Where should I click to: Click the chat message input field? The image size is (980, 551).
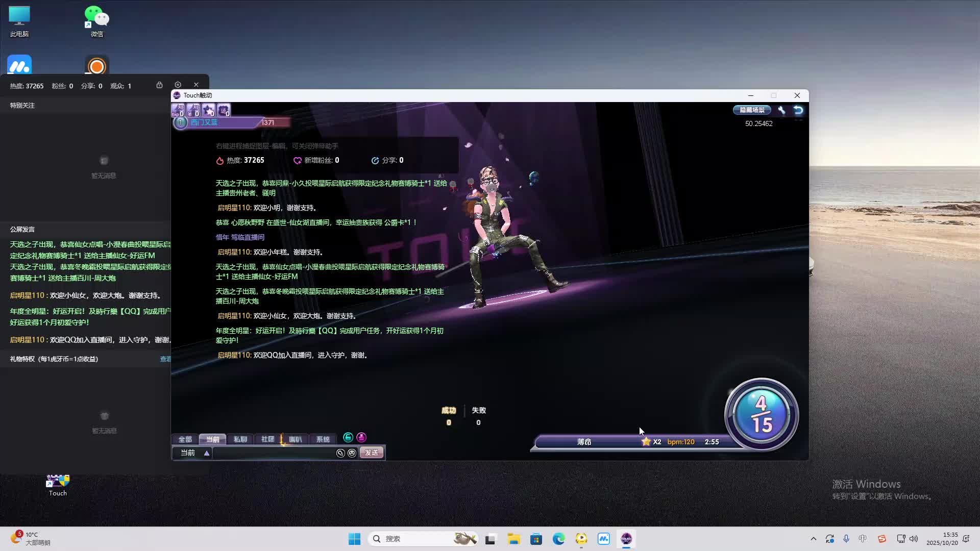tap(273, 453)
